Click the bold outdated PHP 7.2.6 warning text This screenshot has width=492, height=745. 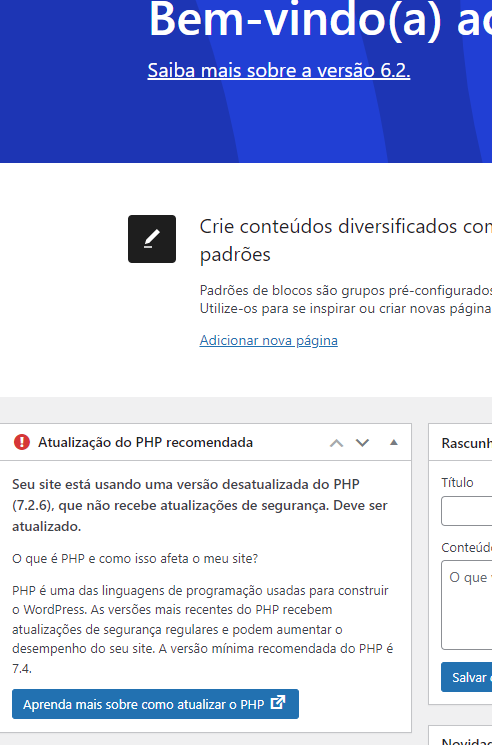[202, 505]
